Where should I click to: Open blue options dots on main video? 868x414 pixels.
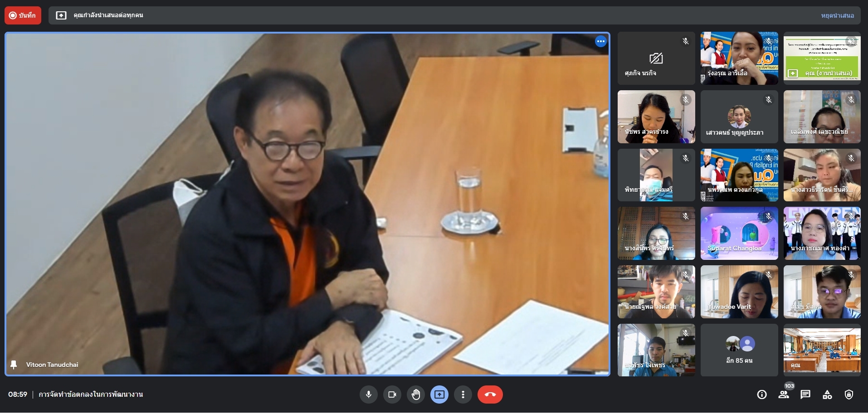(601, 41)
